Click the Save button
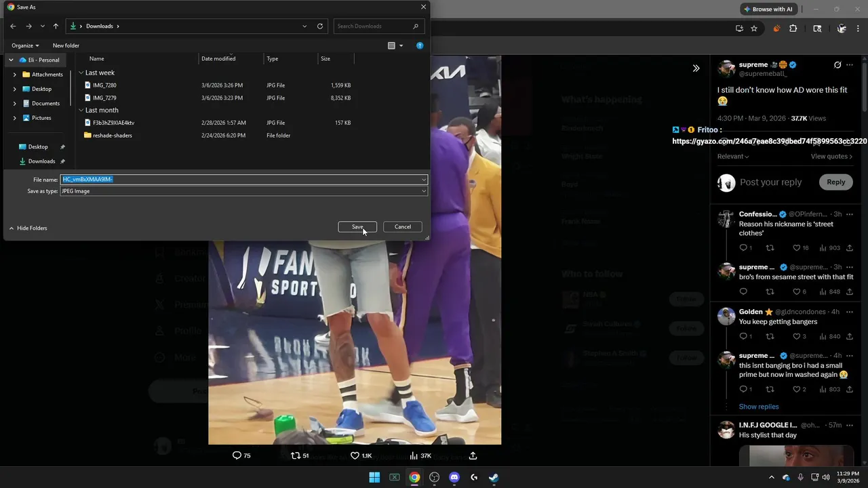868x488 pixels. pos(357,226)
